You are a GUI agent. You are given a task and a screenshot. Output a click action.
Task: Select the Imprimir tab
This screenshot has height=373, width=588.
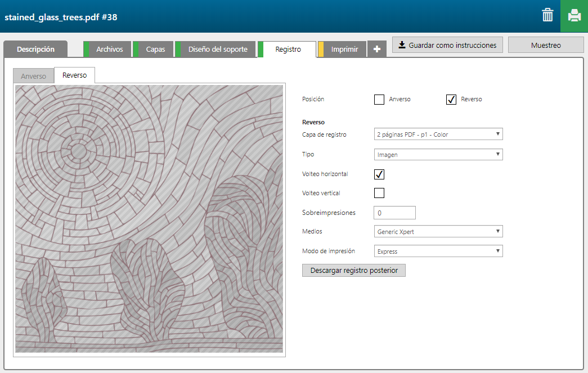[344, 50]
